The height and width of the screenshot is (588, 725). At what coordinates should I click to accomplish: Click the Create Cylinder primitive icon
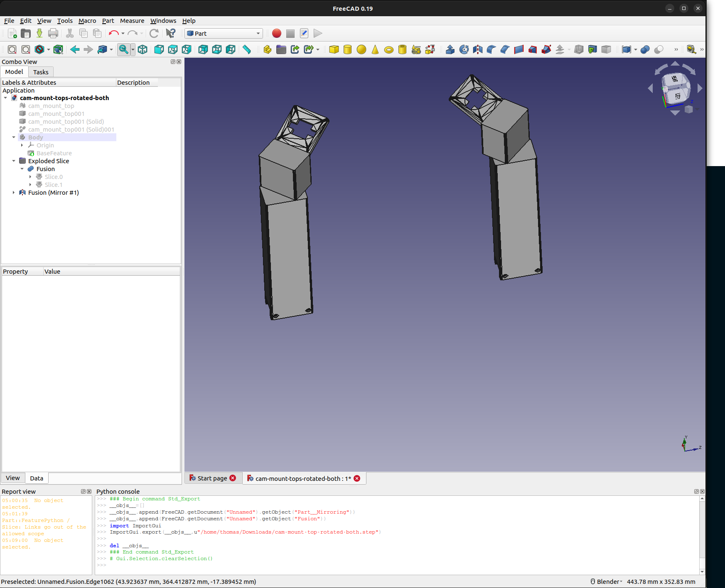point(347,50)
